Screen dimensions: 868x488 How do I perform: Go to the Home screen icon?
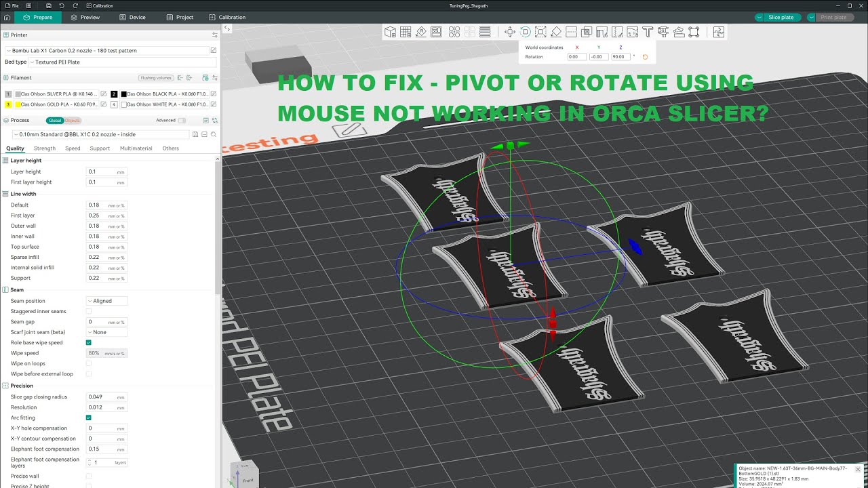[x=7, y=17]
